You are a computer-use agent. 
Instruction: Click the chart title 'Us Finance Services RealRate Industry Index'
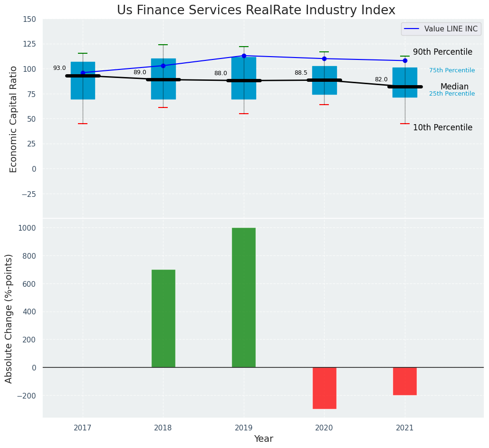(256, 10)
